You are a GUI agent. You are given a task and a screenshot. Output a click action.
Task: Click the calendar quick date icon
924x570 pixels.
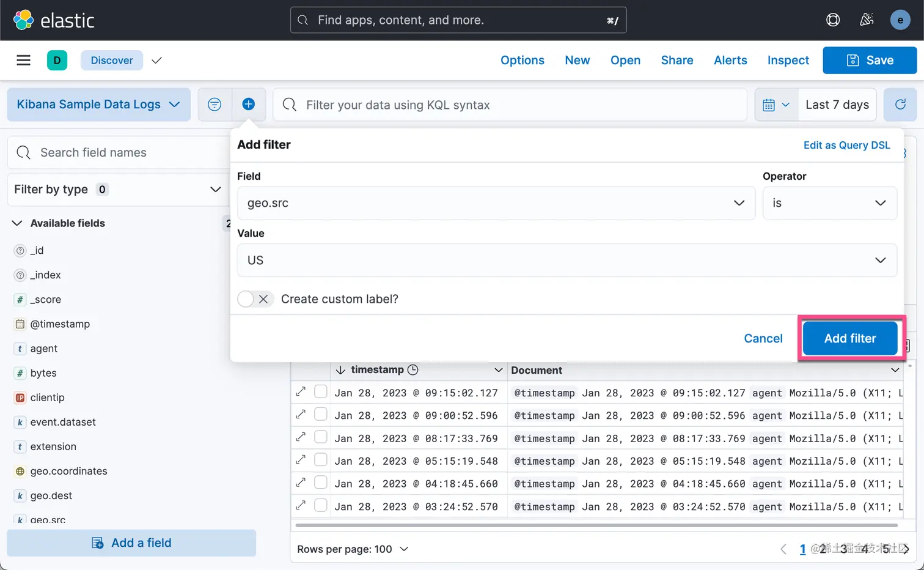coord(776,105)
